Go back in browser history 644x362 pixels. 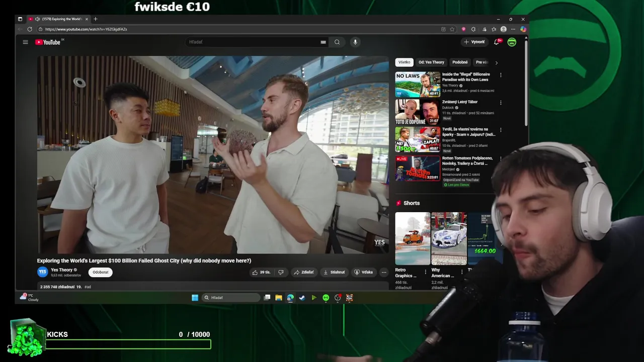20,29
